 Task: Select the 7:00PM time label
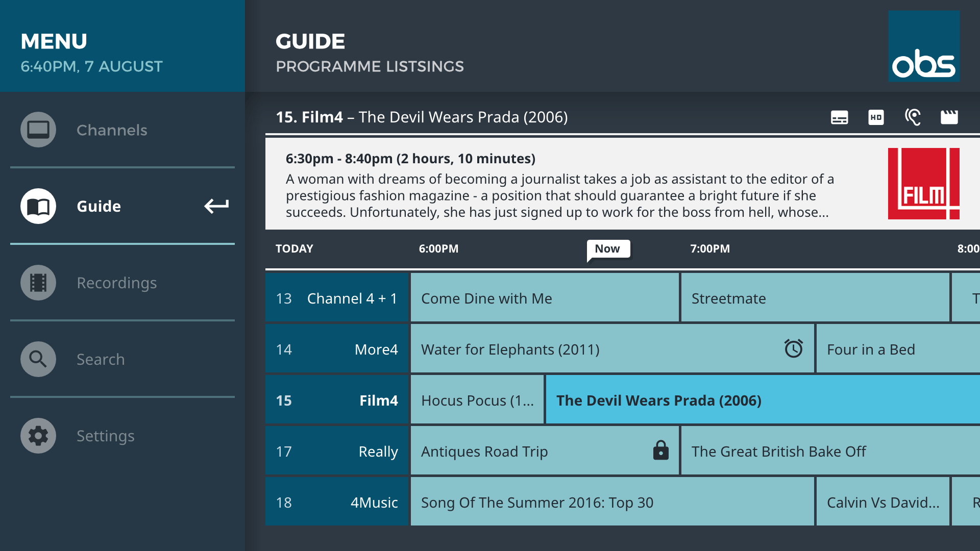click(x=710, y=249)
